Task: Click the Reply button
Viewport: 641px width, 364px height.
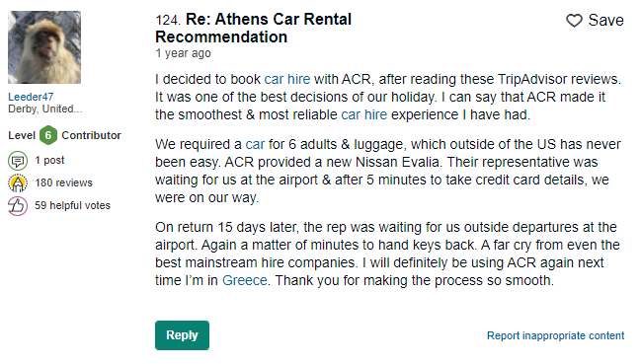Action: point(182,335)
